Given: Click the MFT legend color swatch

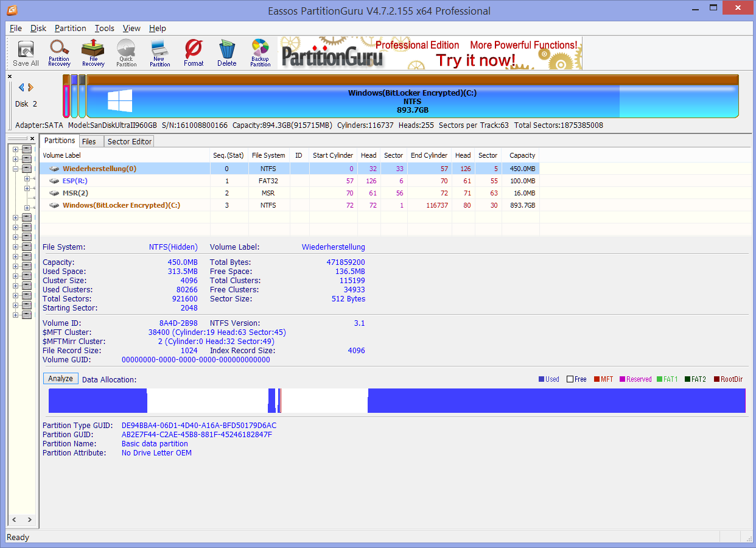Looking at the screenshot, I should [x=597, y=379].
